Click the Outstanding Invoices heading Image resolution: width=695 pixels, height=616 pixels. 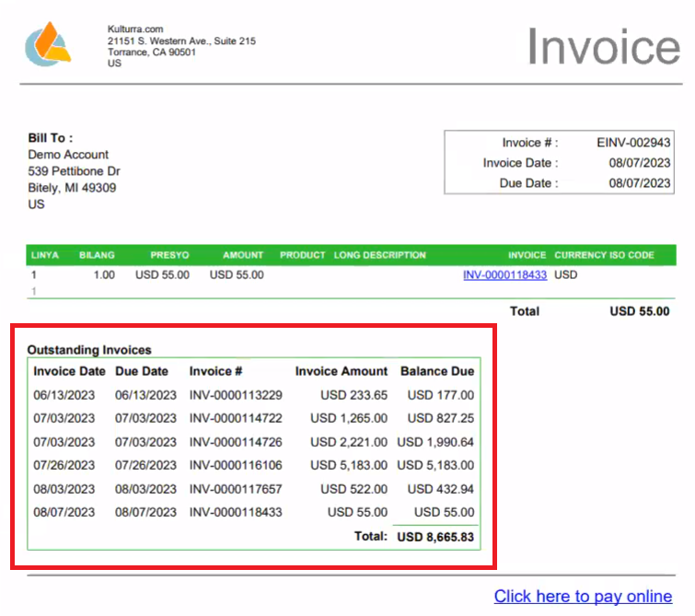[x=89, y=350]
